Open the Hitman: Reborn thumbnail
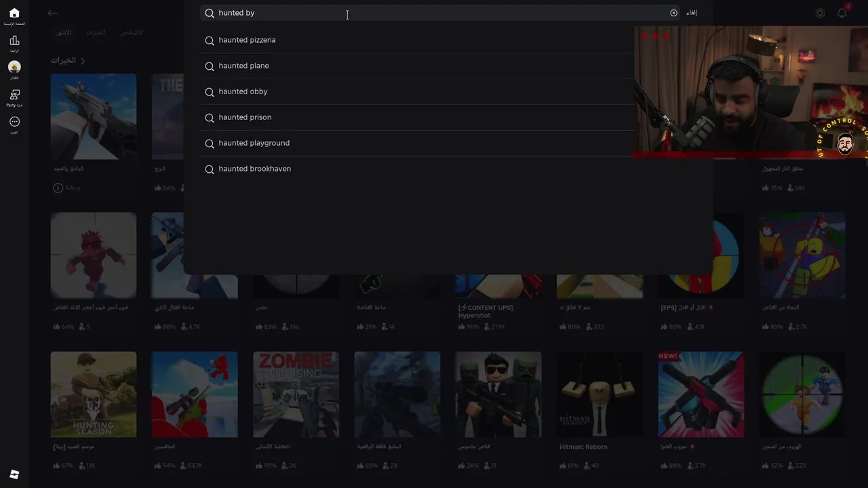The image size is (868, 488). click(599, 394)
